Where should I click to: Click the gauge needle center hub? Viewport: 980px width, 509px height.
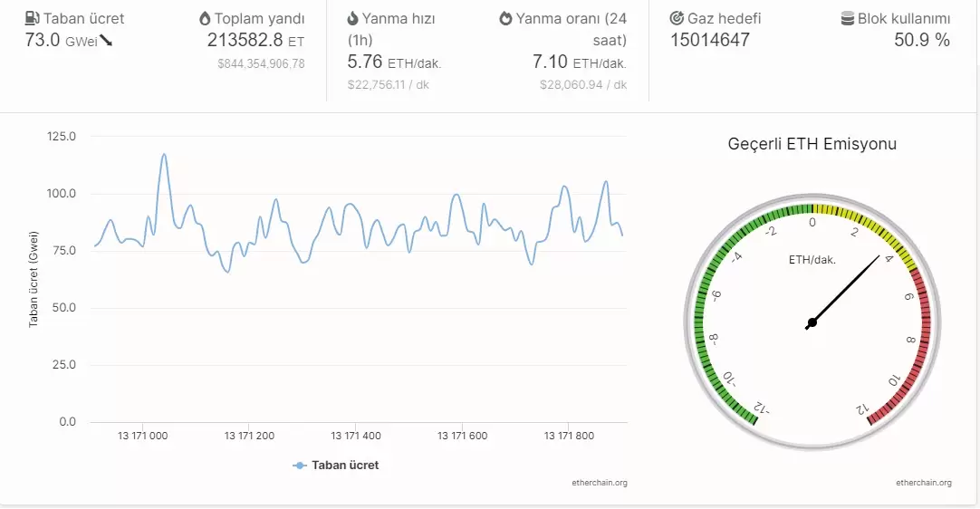tap(812, 322)
